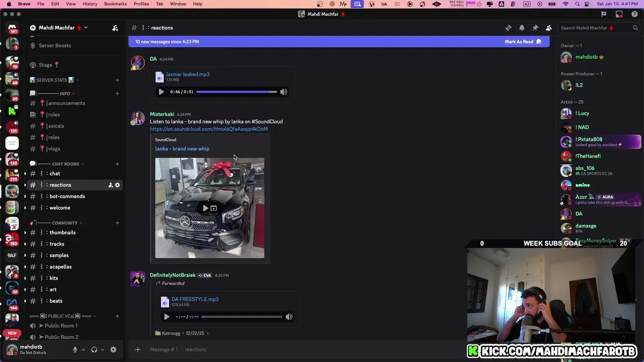Create invite icon on reactions channel

(x=110, y=185)
